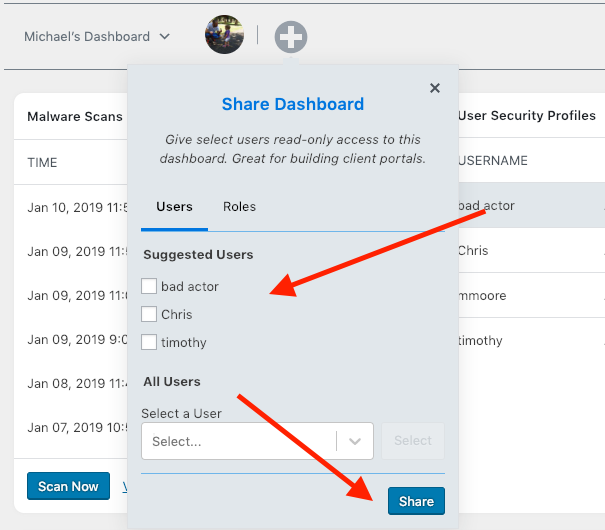This screenshot has height=530, width=605.
Task: Tick the timothy user checkbox
Action: click(x=149, y=343)
